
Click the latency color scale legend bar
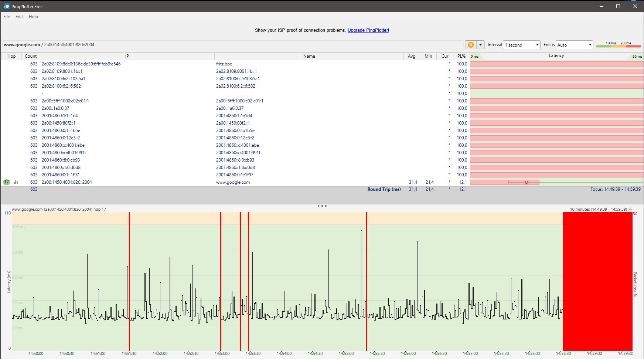[x=618, y=46]
